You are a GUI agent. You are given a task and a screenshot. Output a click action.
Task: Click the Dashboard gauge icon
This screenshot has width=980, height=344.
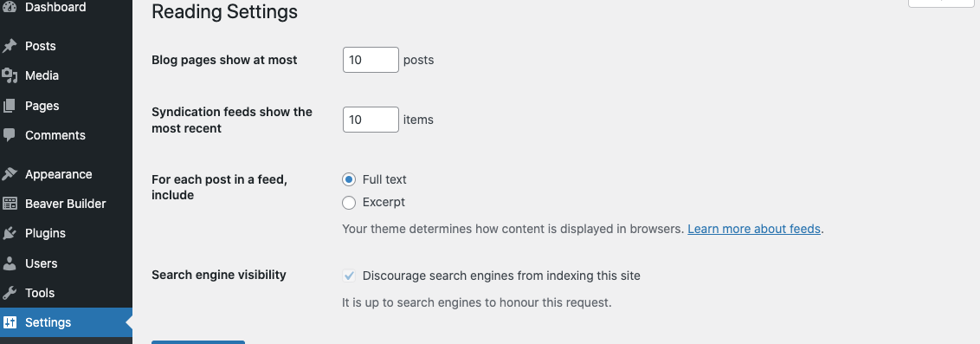coord(10,8)
